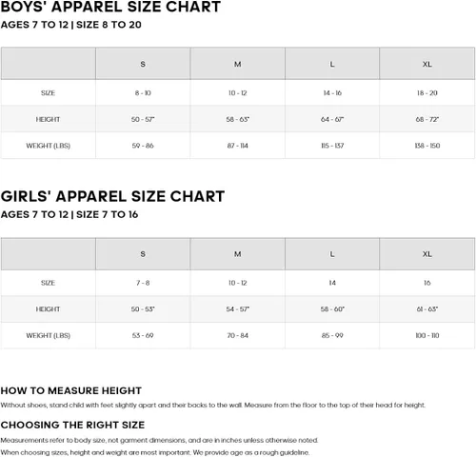Image resolution: width=476 pixels, height=457 pixels.
Task: Click the Choosing The Right Size heading
Action: pyautogui.click(x=72, y=425)
